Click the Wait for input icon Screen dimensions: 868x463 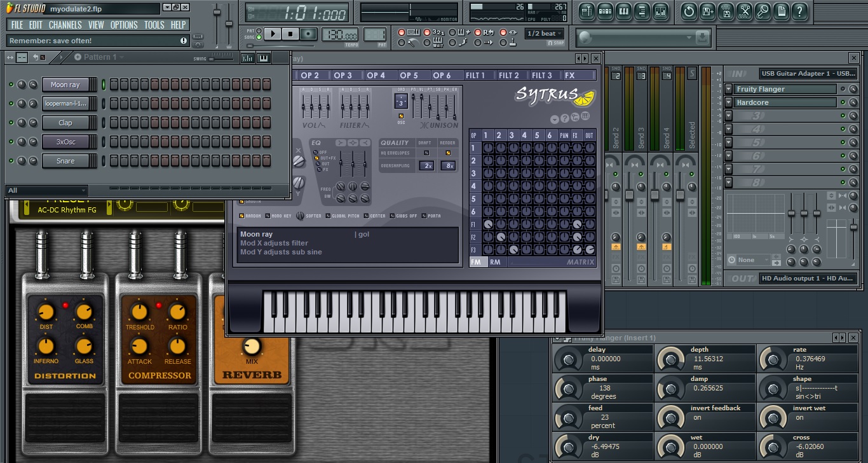coord(438,43)
